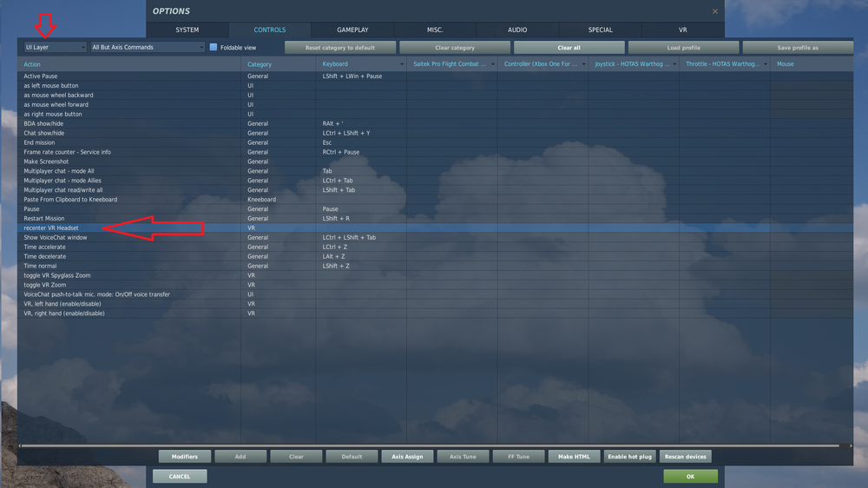
Task: Switch to the GAMEPLAY tab
Action: coord(352,30)
